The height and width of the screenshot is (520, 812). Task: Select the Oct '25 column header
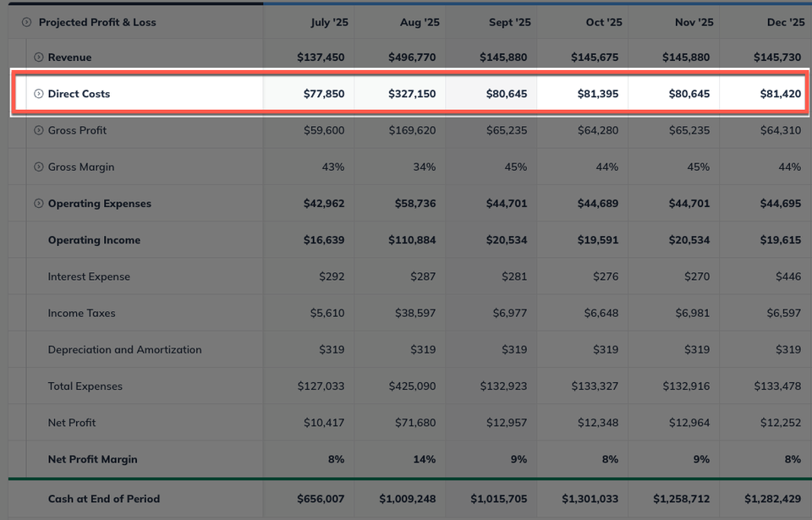click(604, 22)
